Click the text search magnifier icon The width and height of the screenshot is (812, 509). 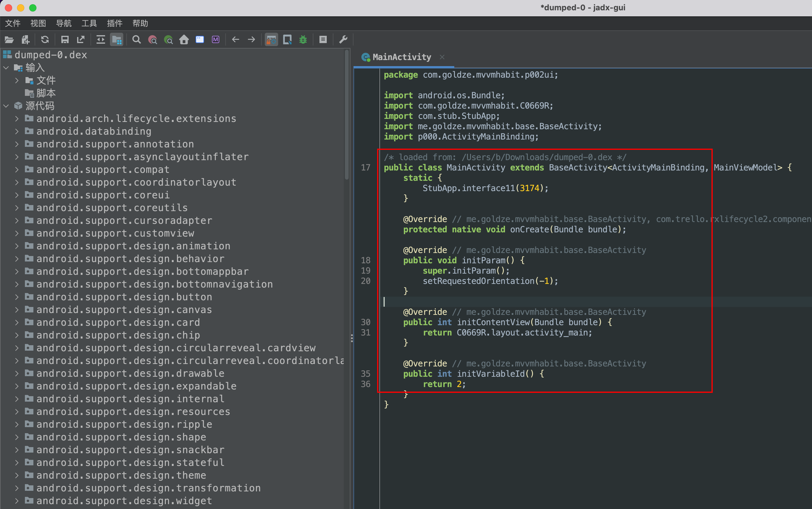pyautogui.click(x=136, y=40)
